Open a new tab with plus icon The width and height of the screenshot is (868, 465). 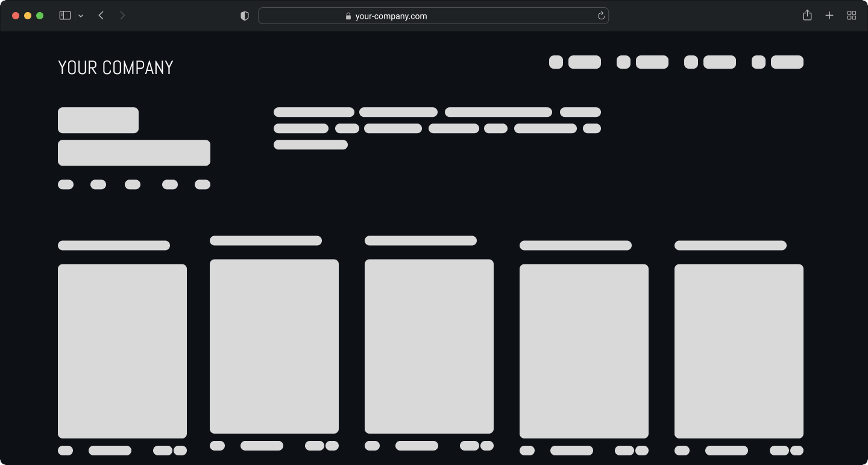pos(829,16)
